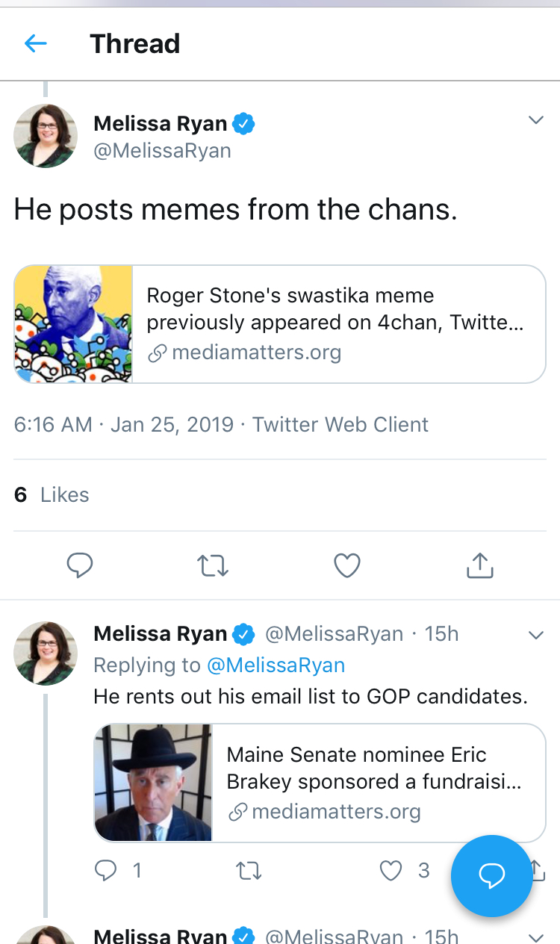Click Melissa Ryan's verified name in main tweet

click(x=162, y=124)
